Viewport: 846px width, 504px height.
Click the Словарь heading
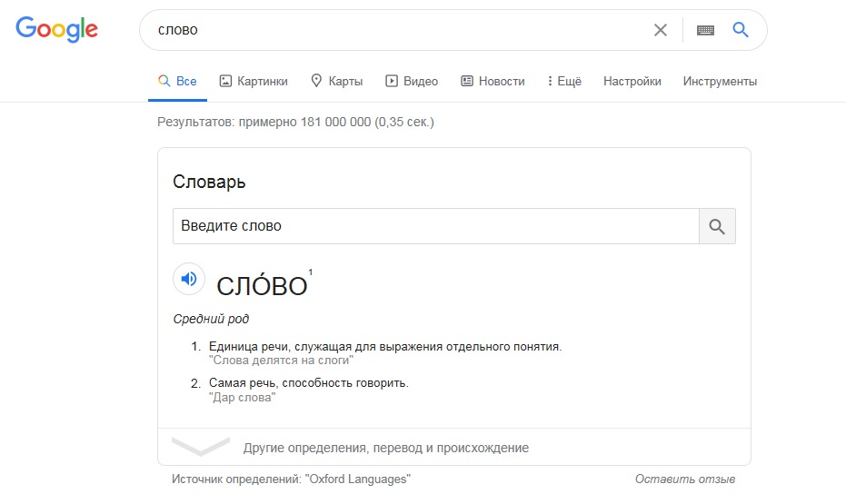click(x=209, y=183)
